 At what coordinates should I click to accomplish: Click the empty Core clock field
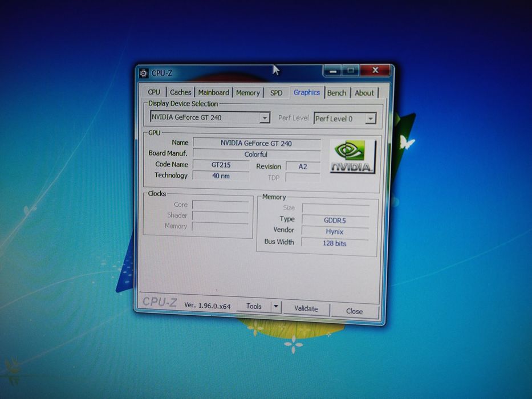[221, 205]
